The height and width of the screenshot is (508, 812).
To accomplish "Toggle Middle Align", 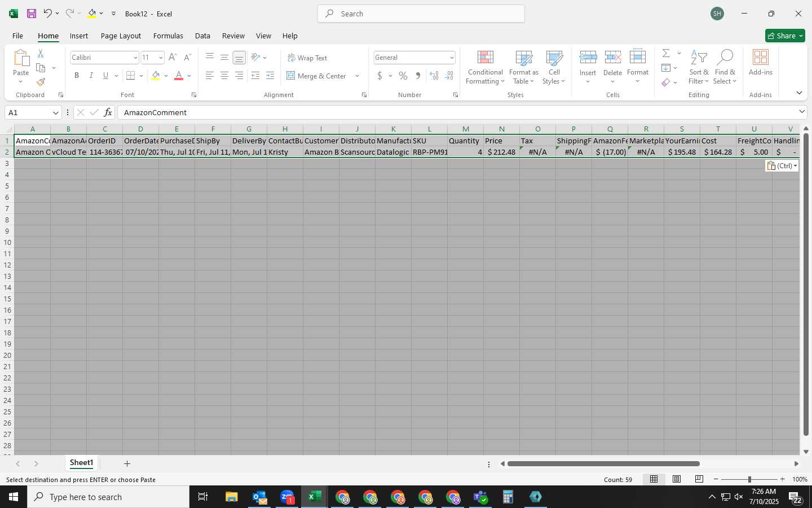I will pyautogui.click(x=224, y=58).
